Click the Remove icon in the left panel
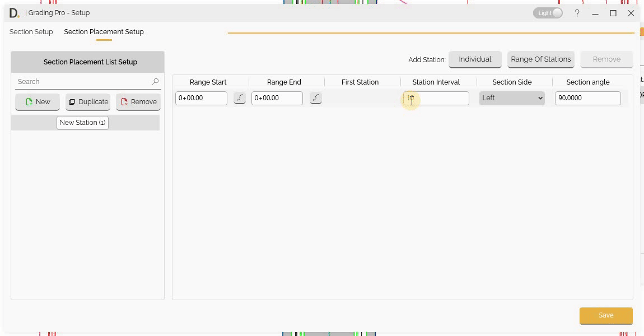Screen dimensions: 644x336 (x=125, y=101)
